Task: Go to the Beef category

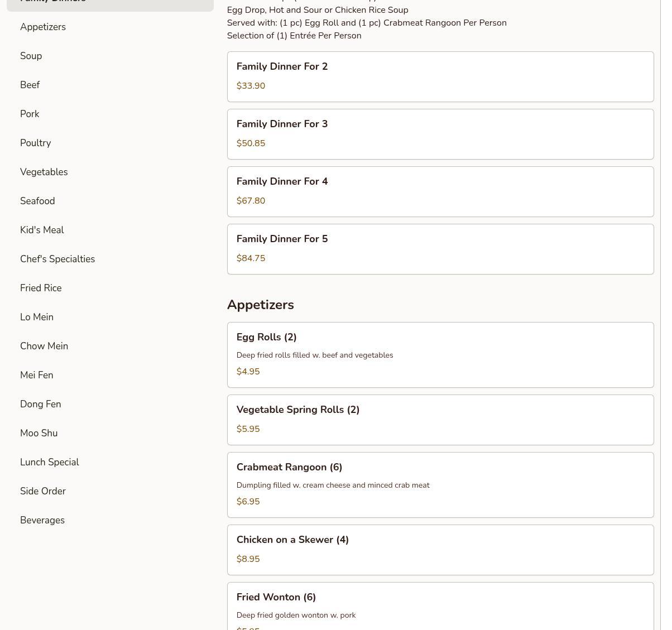Action: [30, 85]
